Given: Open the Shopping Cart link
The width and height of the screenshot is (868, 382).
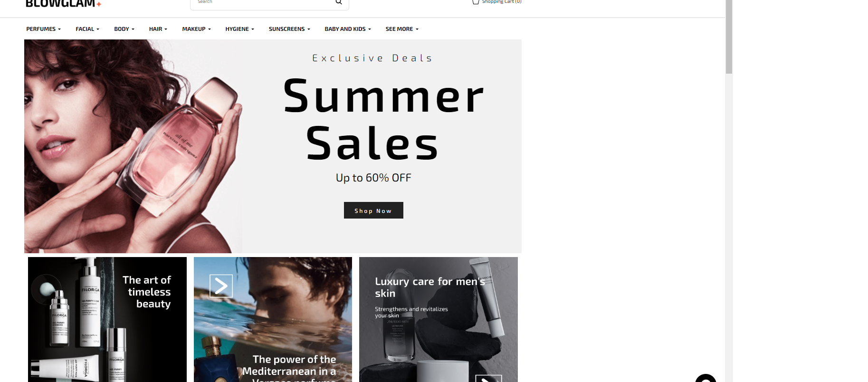Looking at the screenshot, I should click(x=502, y=2).
